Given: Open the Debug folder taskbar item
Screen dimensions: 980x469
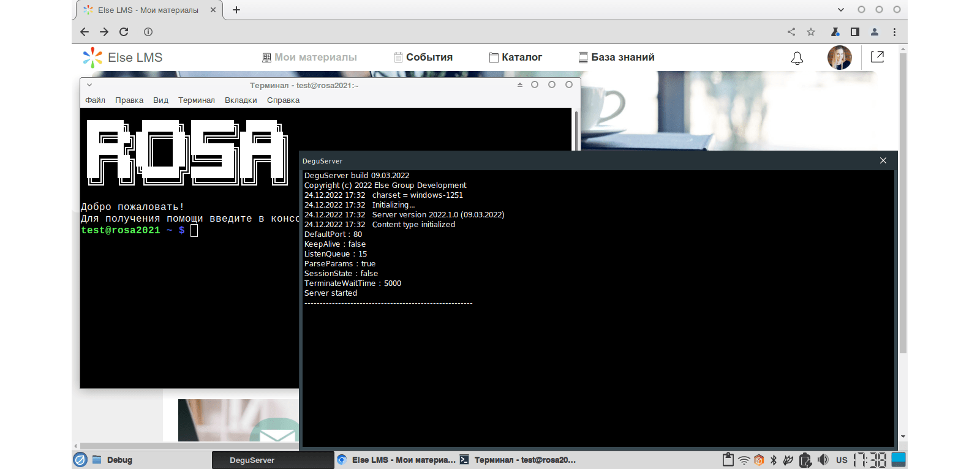Looking at the screenshot, I should [x=113, y=460].
